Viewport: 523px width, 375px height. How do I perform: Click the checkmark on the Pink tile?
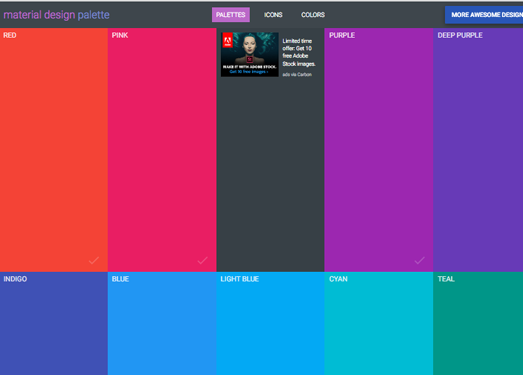point(202,260)
